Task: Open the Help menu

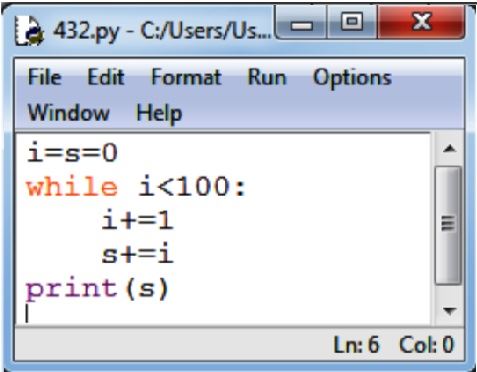Action: pyautogui.click(x=159, y=114)
